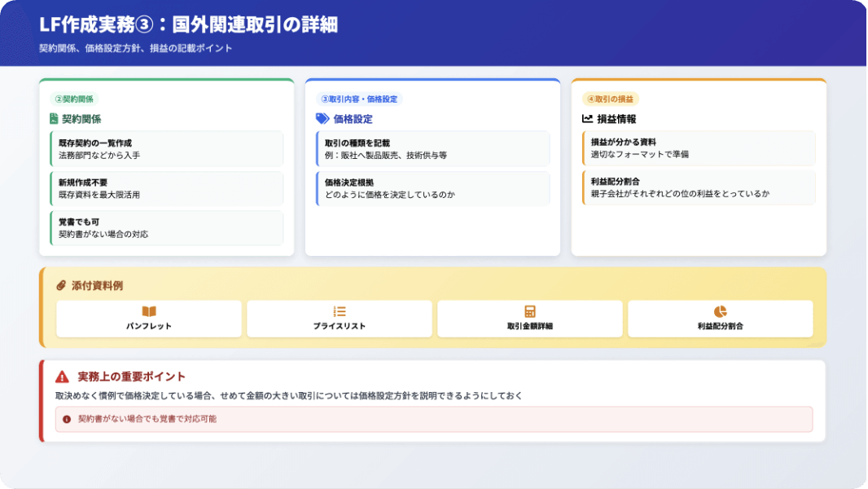Click the 添付資料例 heading

(97, 286)
